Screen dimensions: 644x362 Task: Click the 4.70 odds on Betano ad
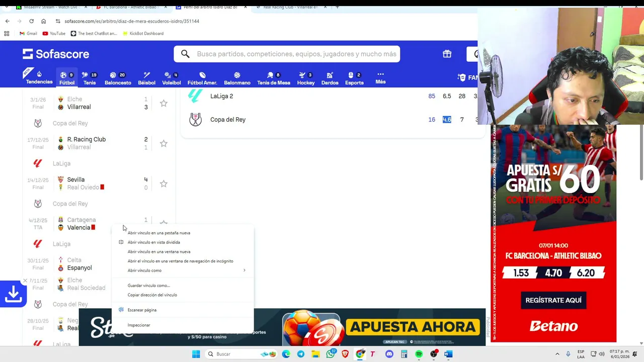(x=553, y=273)
